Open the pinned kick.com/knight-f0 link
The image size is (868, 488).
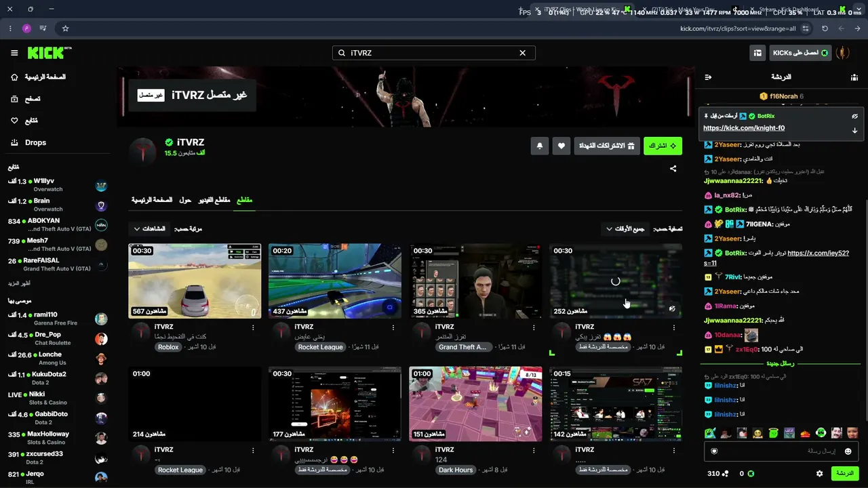[744, 128]
